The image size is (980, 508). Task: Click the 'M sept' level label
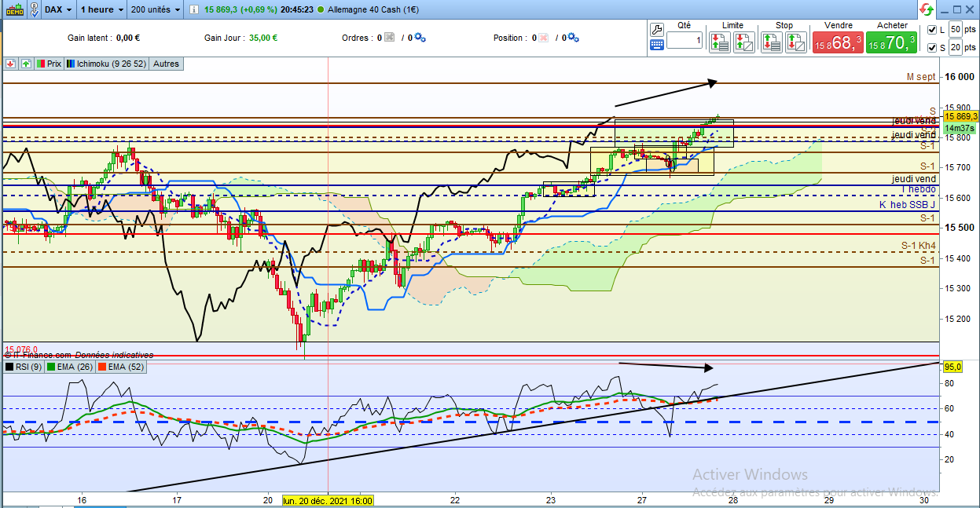pos(921,77)
